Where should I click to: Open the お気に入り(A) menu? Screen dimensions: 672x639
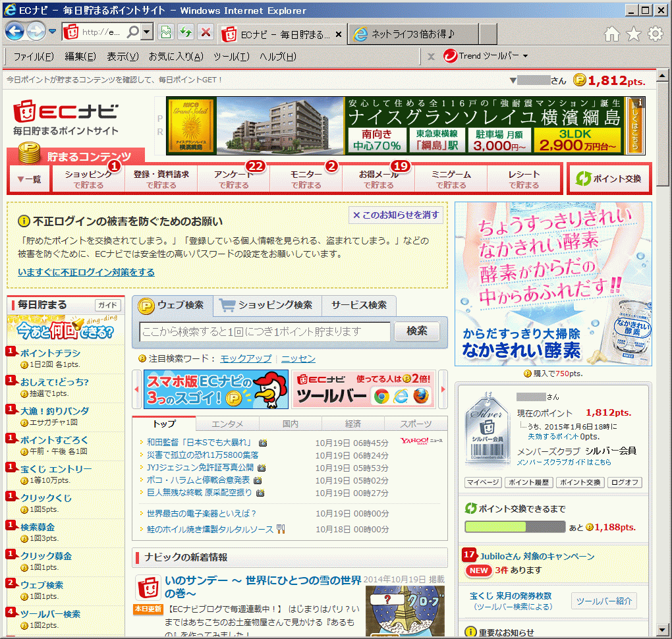click(x=176, y=57)
